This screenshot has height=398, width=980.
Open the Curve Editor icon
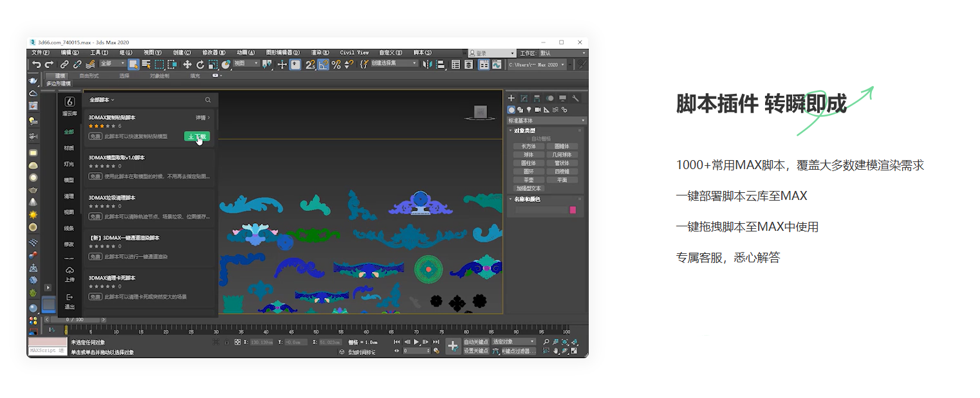coord(497,64)
